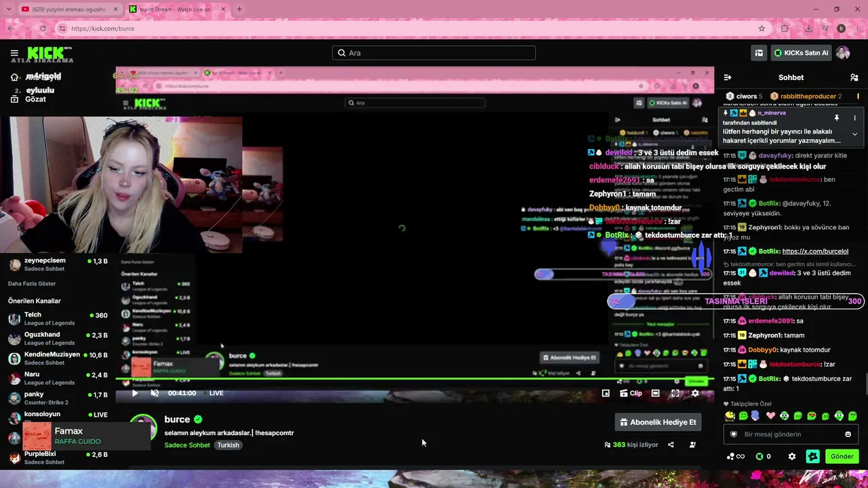Switch to the burce Stream browser tab
868x488 pixels.
[177, 9]
